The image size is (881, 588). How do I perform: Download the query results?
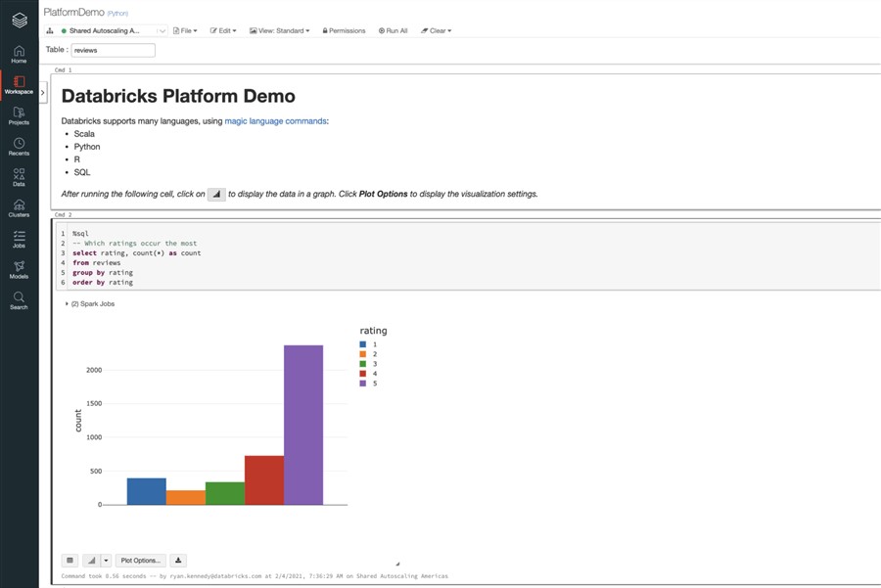click(x=178, y=561)
